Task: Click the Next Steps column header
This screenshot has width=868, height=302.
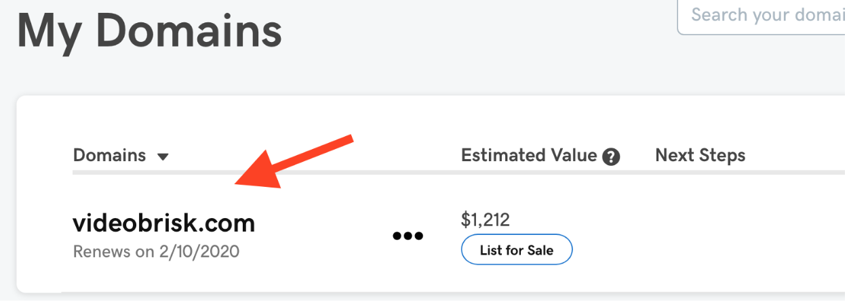Action: tap(700, 156)
